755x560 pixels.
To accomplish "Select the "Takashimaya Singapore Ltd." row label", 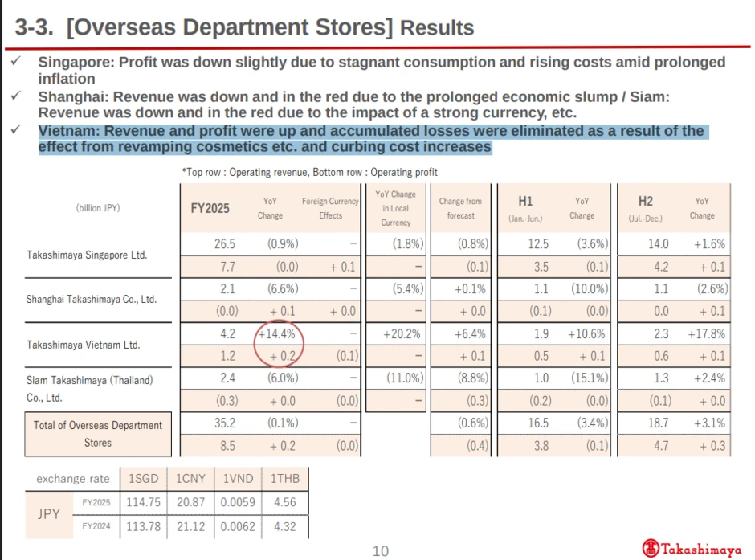I will [87, 255].
